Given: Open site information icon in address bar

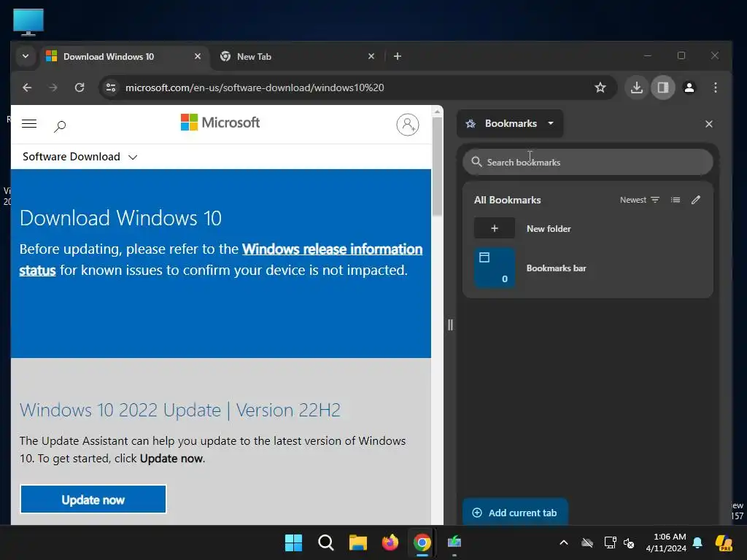Looking at the screenshot, I should [111, 87].
